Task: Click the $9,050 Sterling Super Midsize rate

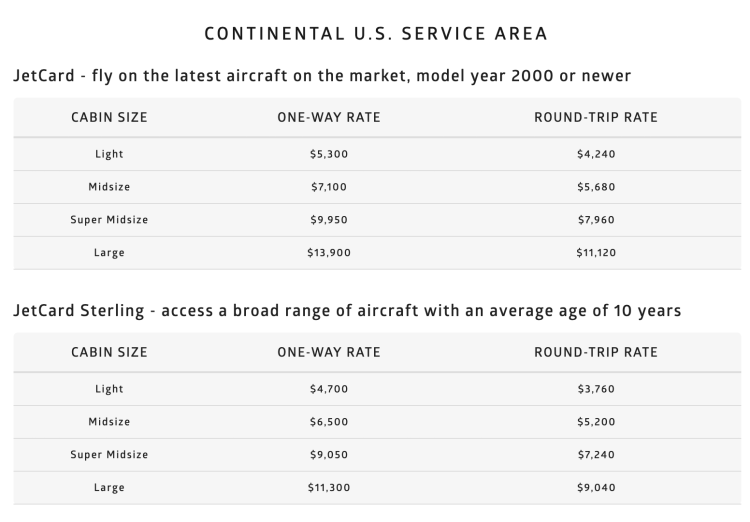Action: coord(328,455)
